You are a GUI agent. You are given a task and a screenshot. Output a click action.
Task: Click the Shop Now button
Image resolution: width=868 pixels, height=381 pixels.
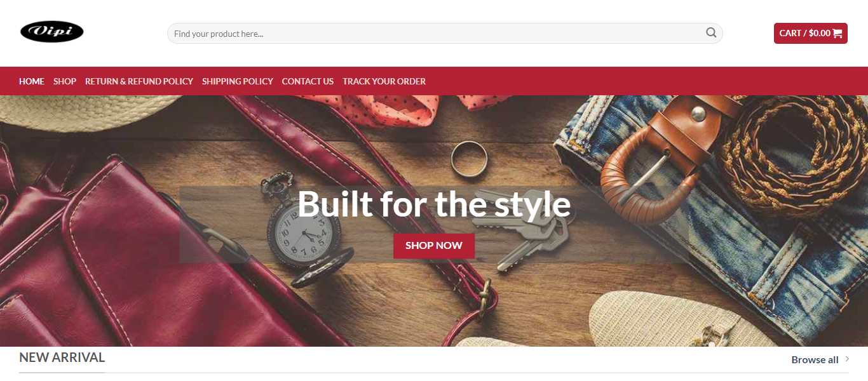[x=434, y=246]
